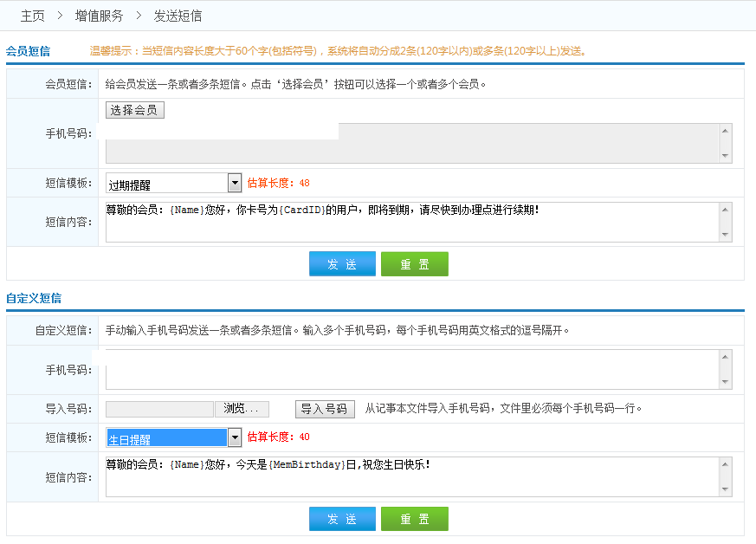Click member SMS content text area
756x544 pixels.
(x=412, y=222)
